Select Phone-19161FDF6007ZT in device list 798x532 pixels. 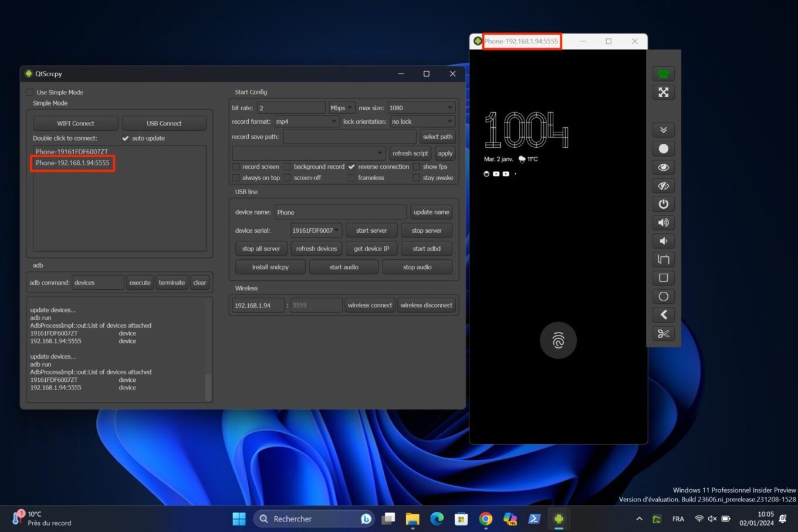[72, 151]
